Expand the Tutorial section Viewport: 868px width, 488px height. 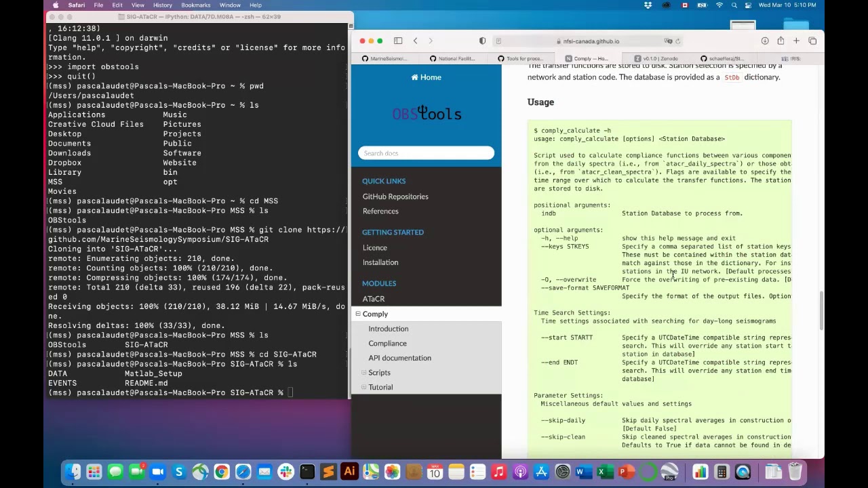coord(363,387)
